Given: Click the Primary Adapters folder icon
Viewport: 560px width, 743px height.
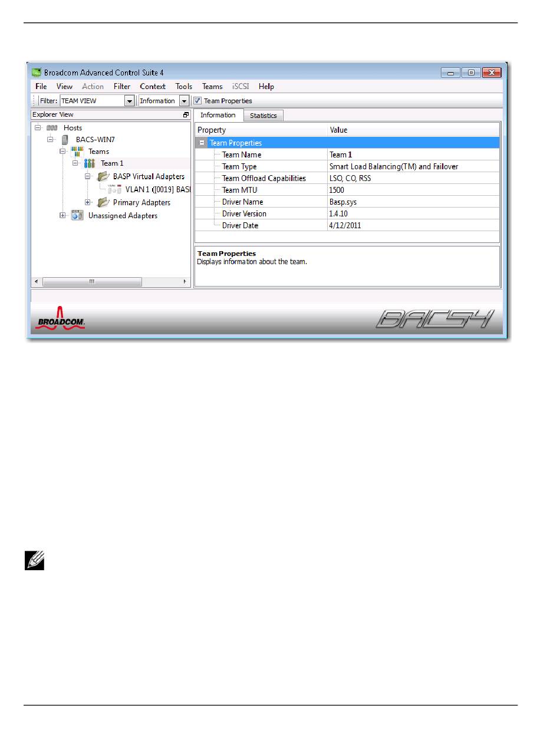Looking at the screenshot, I should point(103,202).
